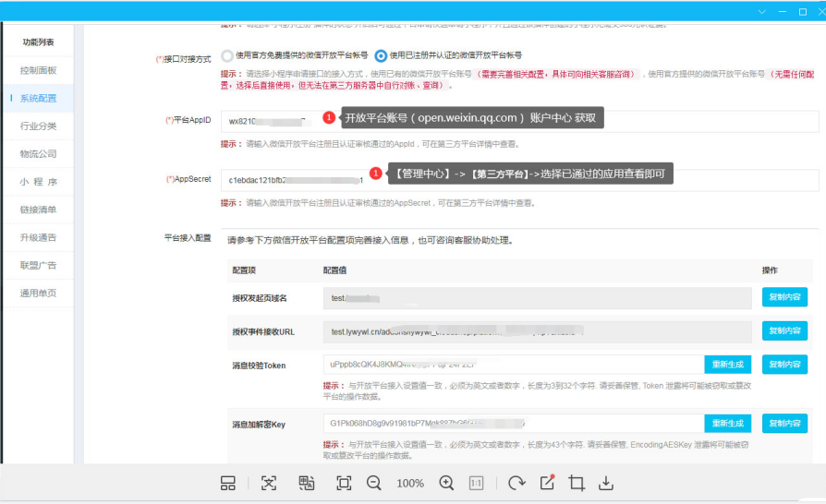826x504 pixels.
Task: Click the 配置项 column header
Action: tap(244, 270)
